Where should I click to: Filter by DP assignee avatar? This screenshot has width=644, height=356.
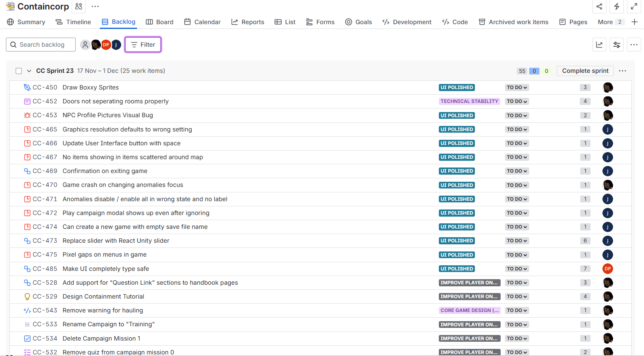(x=106, y=45)
